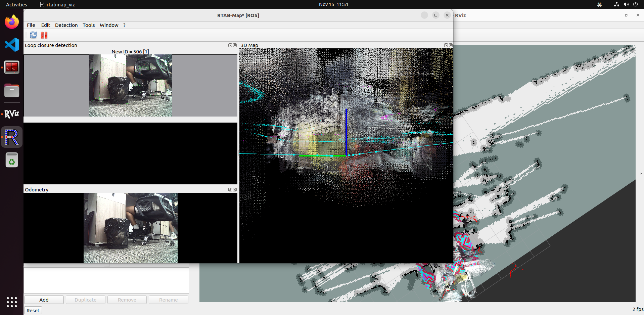Click the refresh icon in the RTAB-Map toolbar
Image resolution: width=644 pixels, height=315 pixels.
pyautogui.click(x=33, y=35)
